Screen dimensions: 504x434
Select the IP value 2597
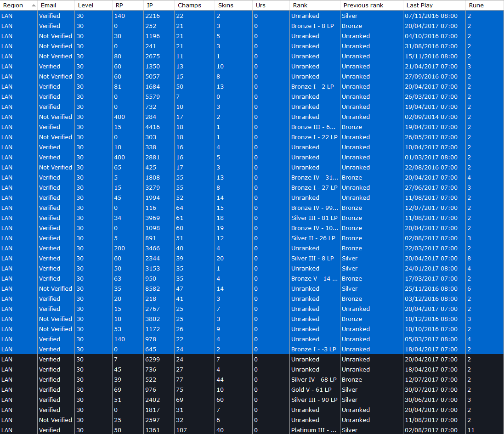[x=153, y=420]
